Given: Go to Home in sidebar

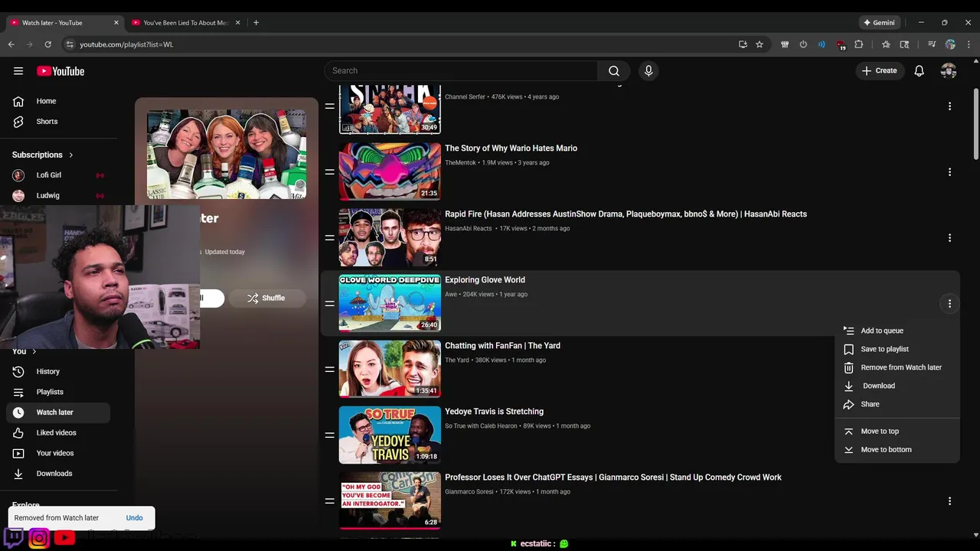Looking at the screenshot, I should (x=58, y=101).
